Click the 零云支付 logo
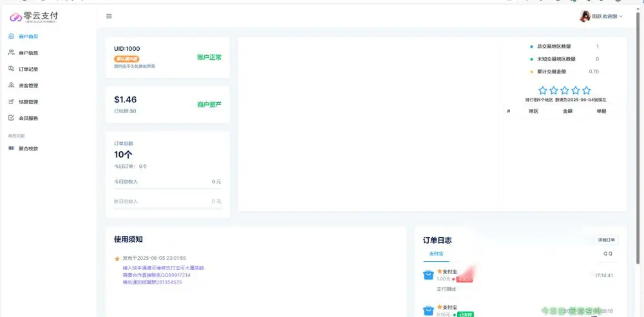 coord(35,17)
